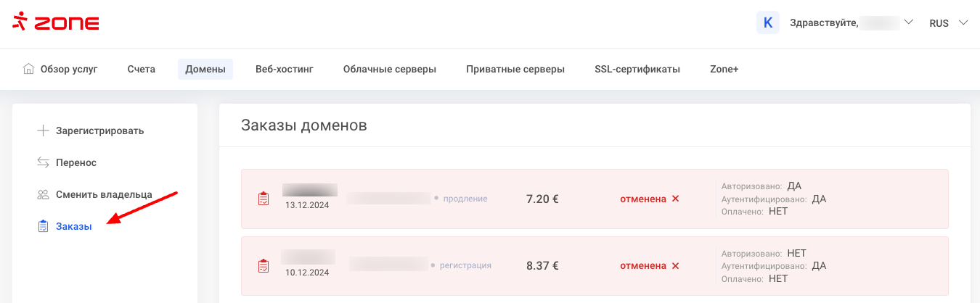
Task: Switch to the Веб-хостинг tab
Action: point(285,70)
